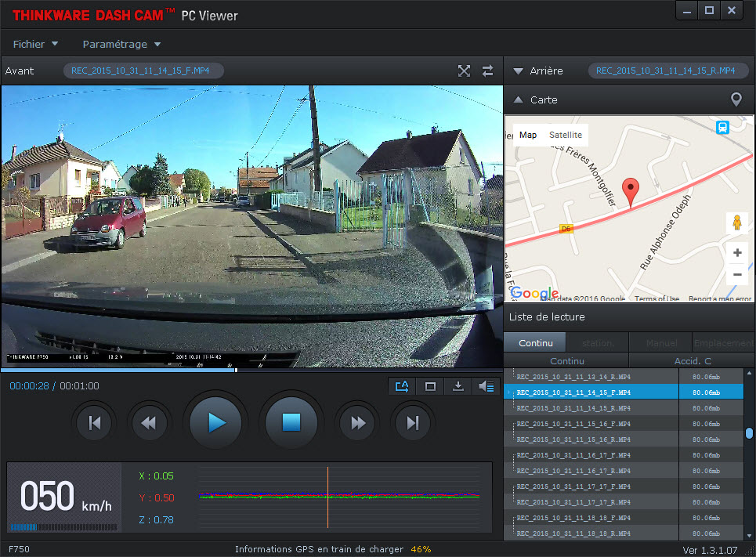Screen dimensions: 756x557
Task: Select REC_2015_10_31_11_18_18_R.MP4 in playlist
Action: (624, 533)
